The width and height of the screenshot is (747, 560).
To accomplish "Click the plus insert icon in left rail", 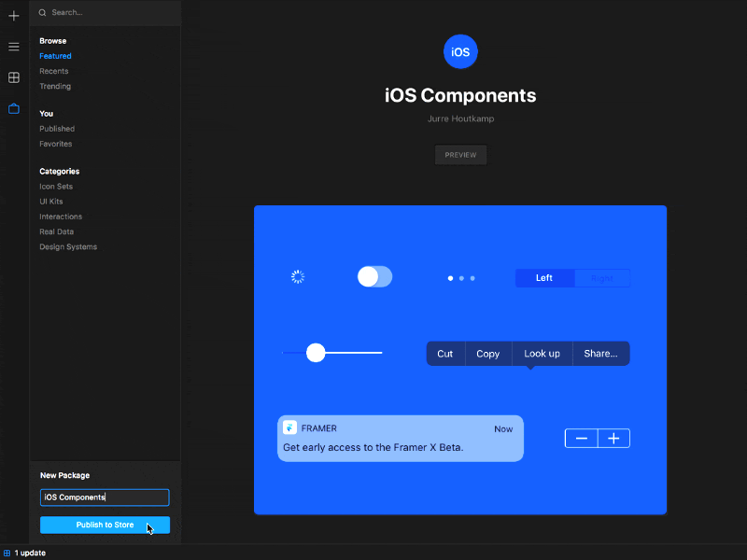I will click(x=14, y=16).
